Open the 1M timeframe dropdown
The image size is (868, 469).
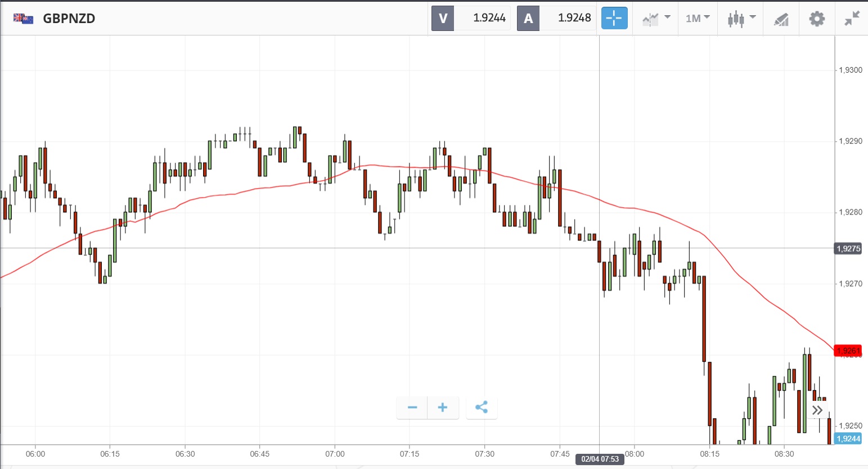(698, 19)
